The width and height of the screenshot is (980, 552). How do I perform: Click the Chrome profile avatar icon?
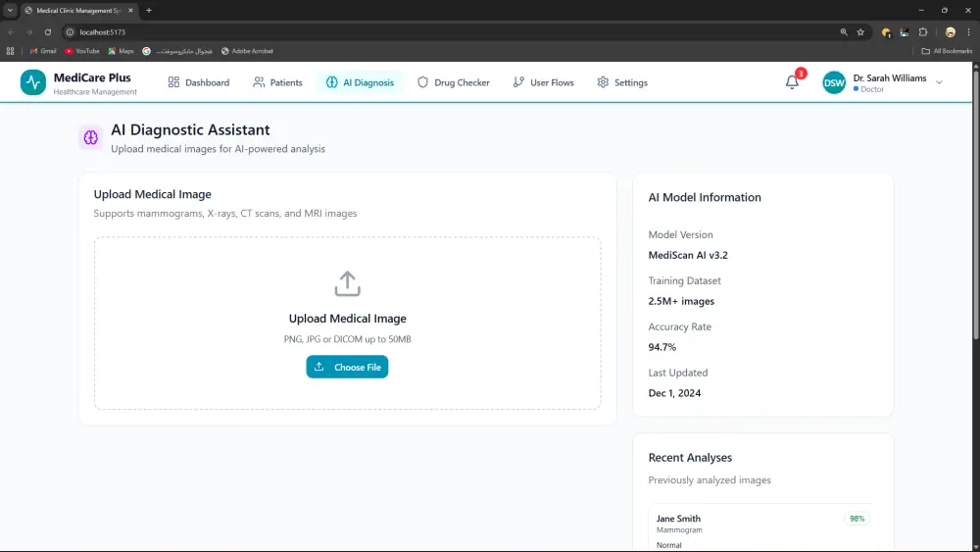[950, 32]
